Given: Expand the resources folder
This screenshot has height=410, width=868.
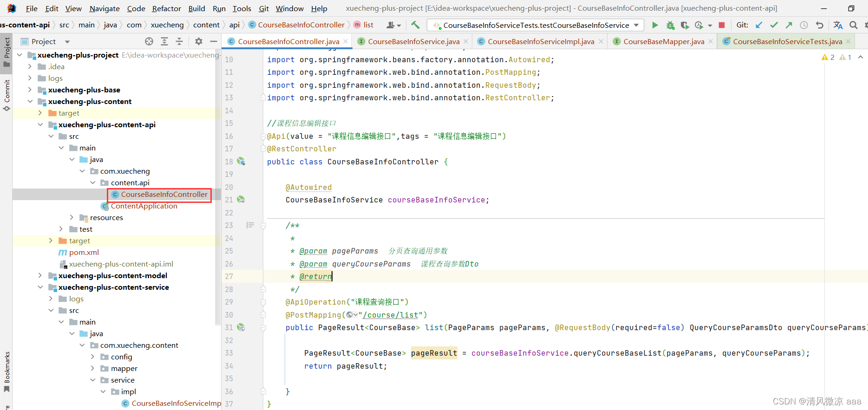Looking at the screenshot, I should click(72, 217).
